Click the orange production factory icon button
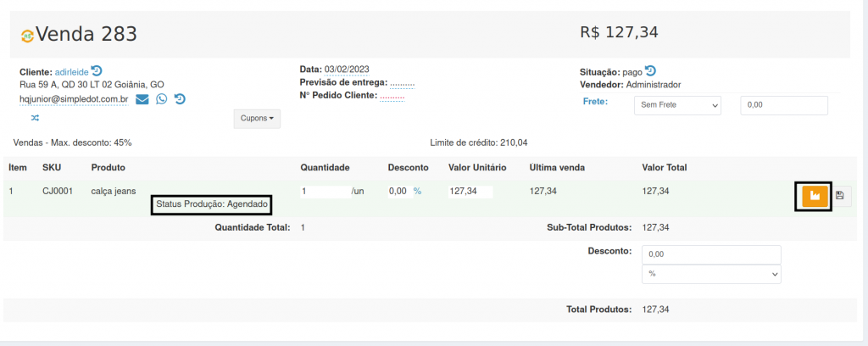The height and width of the screenshot is (346, 868). (814, 196)
